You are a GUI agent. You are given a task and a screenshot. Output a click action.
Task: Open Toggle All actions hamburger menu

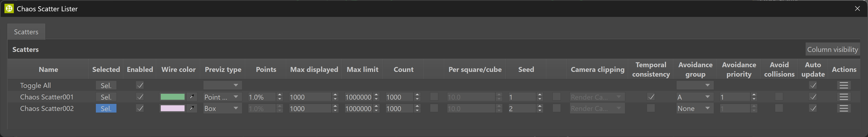point(843,86)
